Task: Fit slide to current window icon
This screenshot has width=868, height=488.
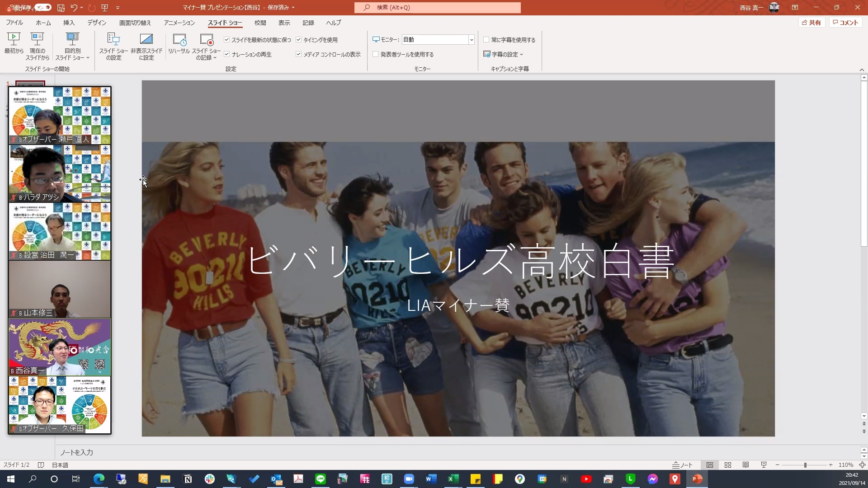Action: 862,465
